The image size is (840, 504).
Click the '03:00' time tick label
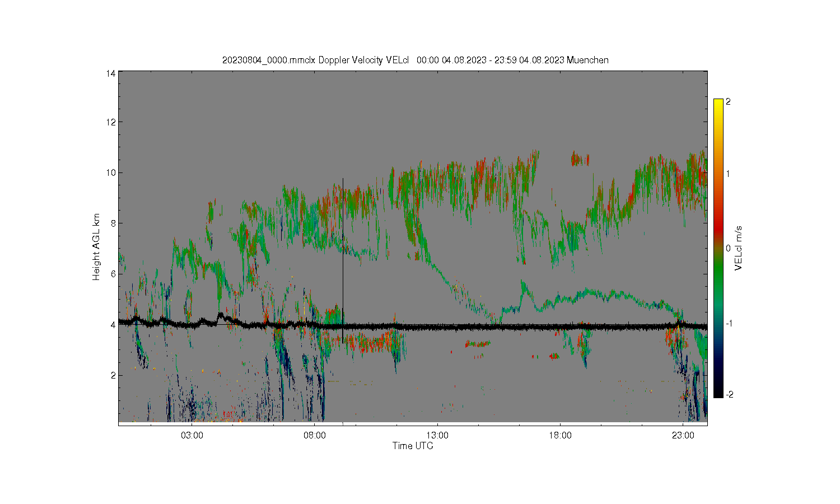192,435
